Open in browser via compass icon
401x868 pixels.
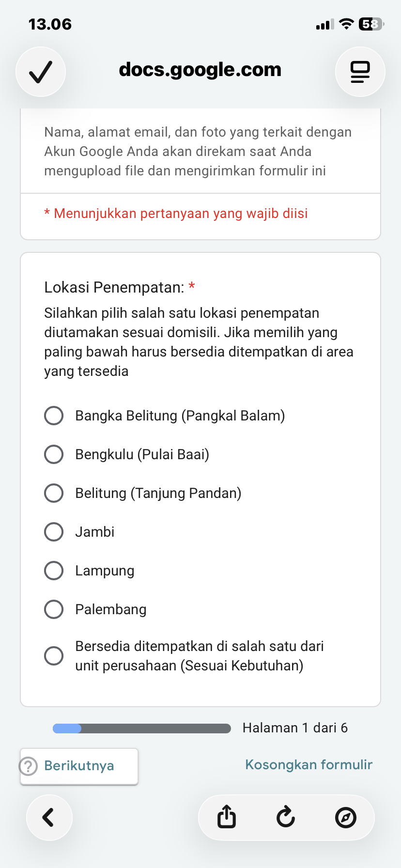(x=345, y=817)
